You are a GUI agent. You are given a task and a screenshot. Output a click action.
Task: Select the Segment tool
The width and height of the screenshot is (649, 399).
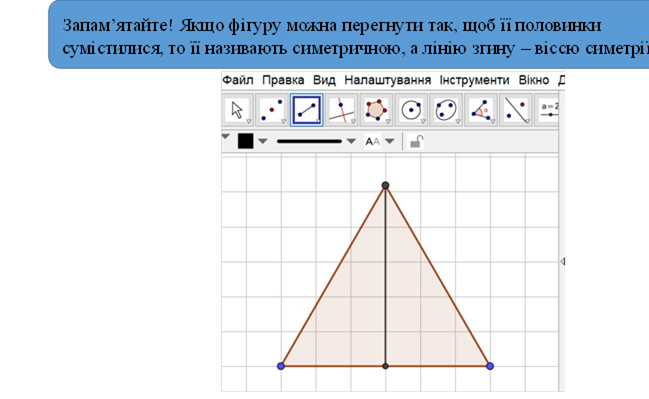307,110
